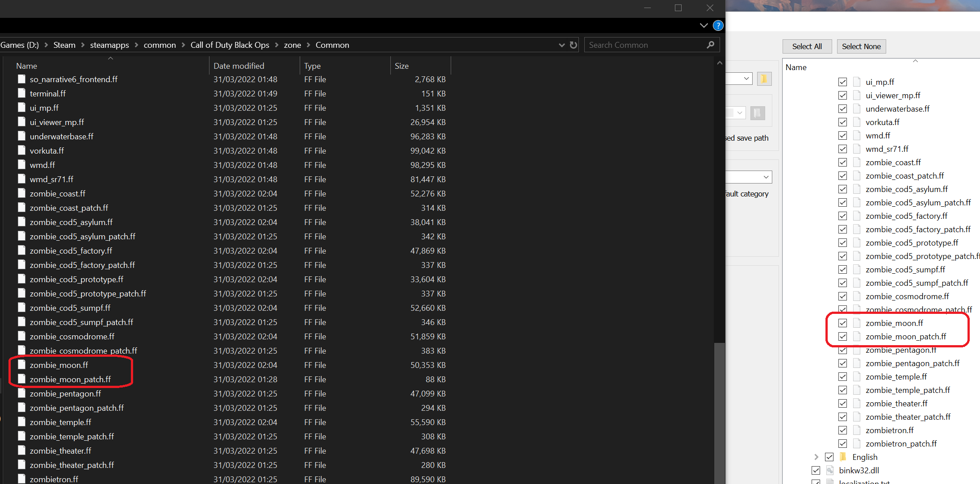This screenshot has height=484, width=980.
Task: Uncheck the binkw32.dll checkbox
Action: tap(816, 470)
